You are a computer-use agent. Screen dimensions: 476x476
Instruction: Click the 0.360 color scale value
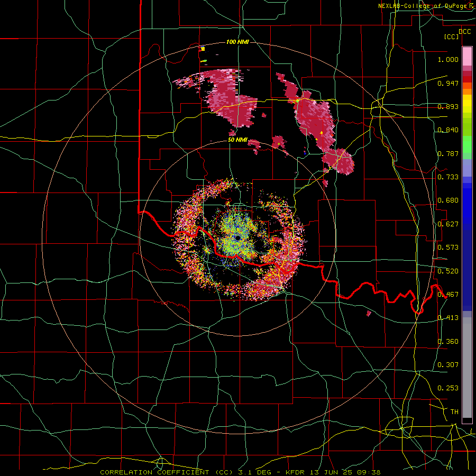[448, 342]
